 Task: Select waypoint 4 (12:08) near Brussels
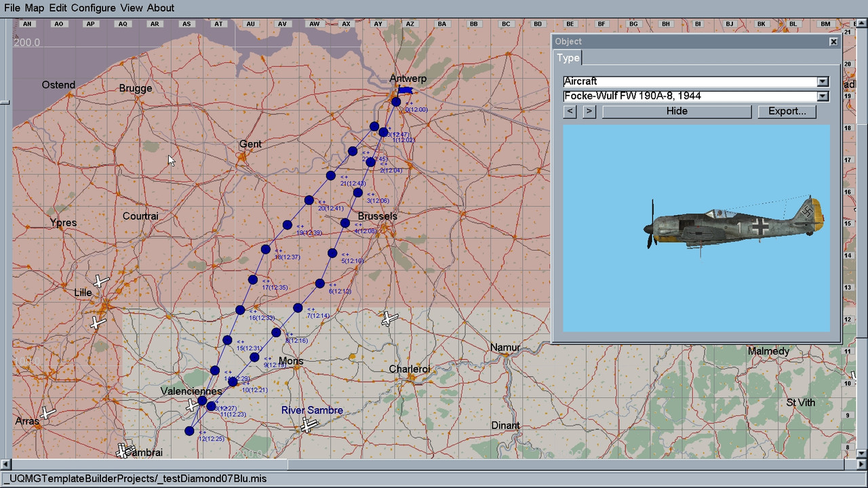pos(344,223)
